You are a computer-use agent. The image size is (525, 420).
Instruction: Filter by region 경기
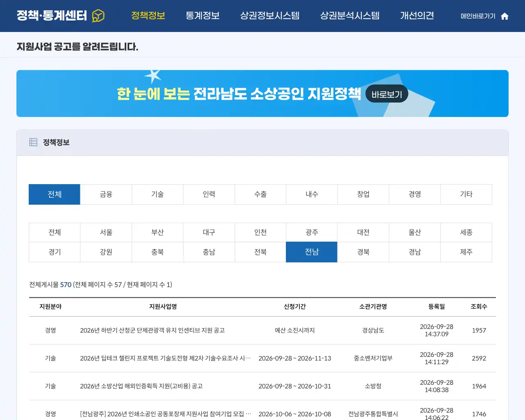pos(55,252)
